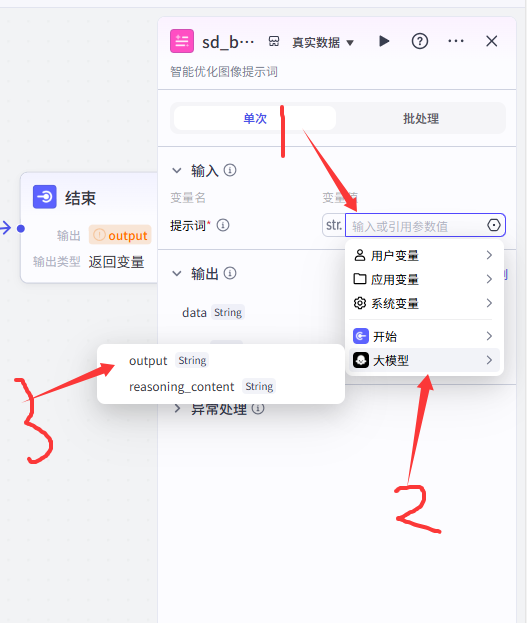Click chevron arrow next to 用户变量

(x=489, y=255)
